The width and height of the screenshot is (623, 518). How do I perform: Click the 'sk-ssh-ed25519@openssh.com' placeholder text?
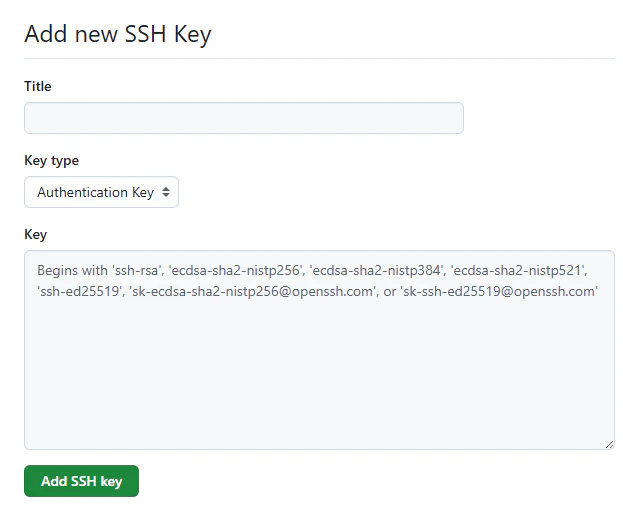(500, 291)
